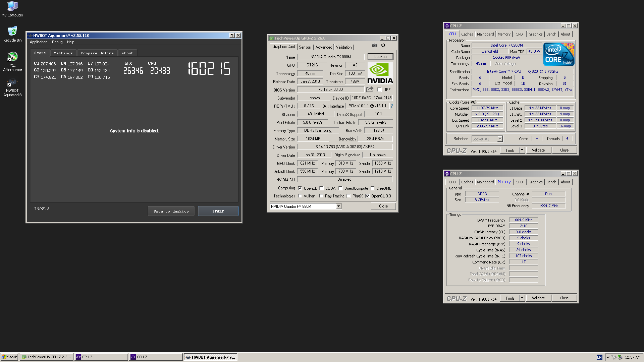Screen dimensions: 644x362
Task: Click the Intel Core i7 logo in CPU-Z
Action: point(559,54)
